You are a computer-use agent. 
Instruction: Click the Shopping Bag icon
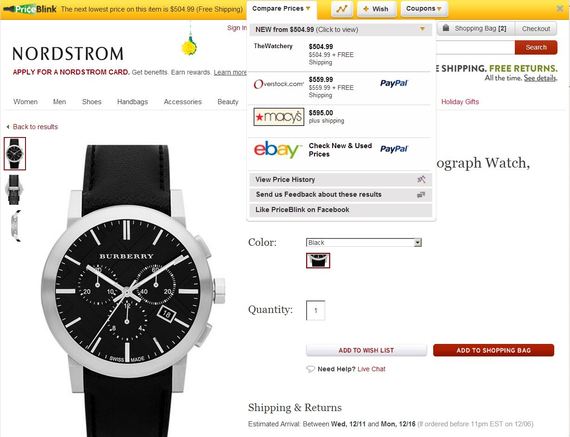click(446, 28)
